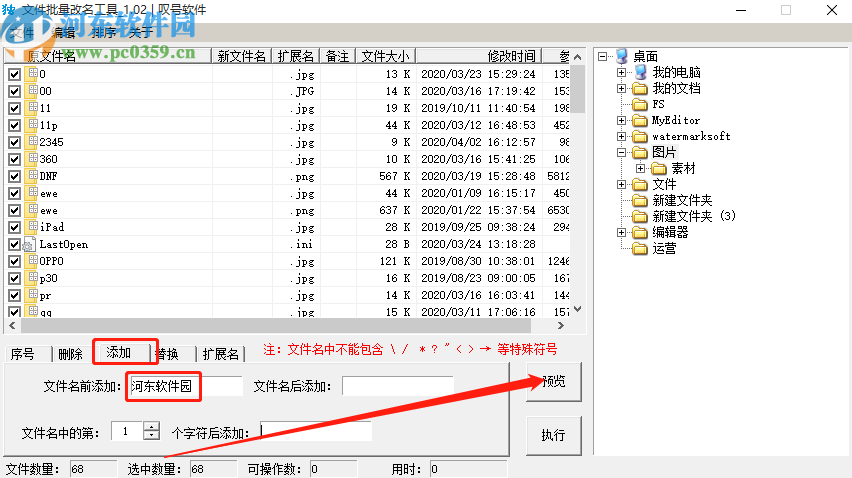Image resolution: width=852 pixels, height=478 pixels.
Task: Click the 素材 folder icon
Action: click(659, 168)
